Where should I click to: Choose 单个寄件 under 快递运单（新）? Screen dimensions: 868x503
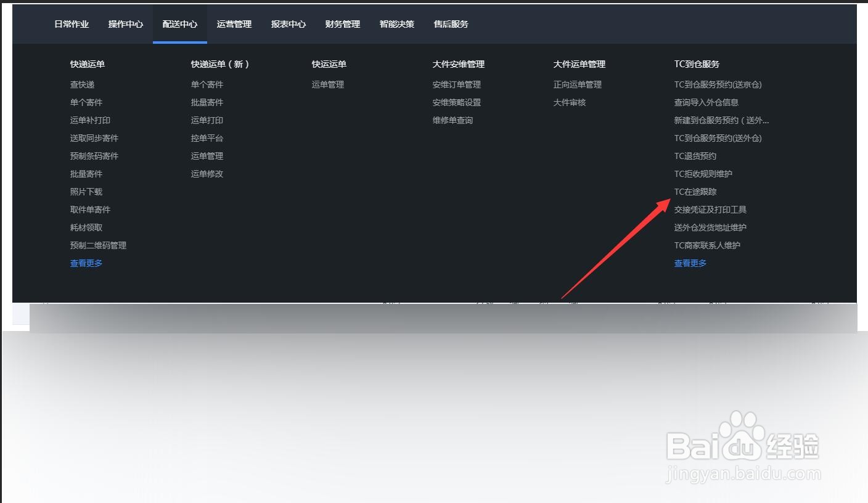207,84
